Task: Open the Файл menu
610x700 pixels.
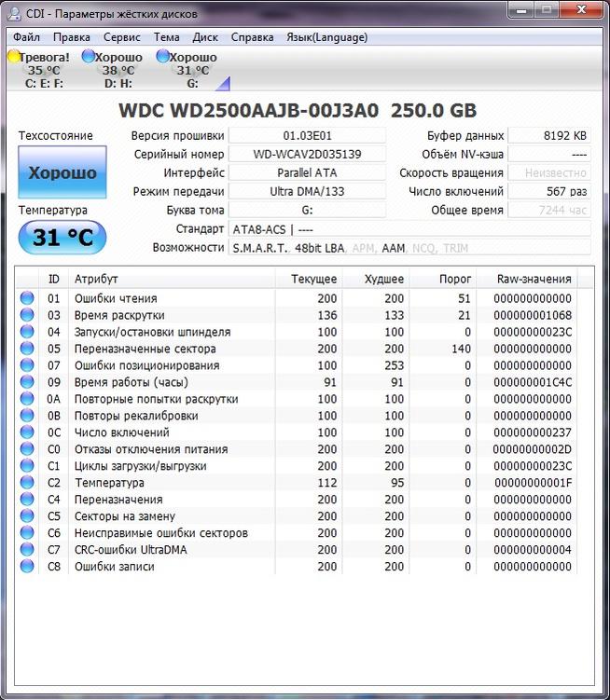Action: (26, 37)
